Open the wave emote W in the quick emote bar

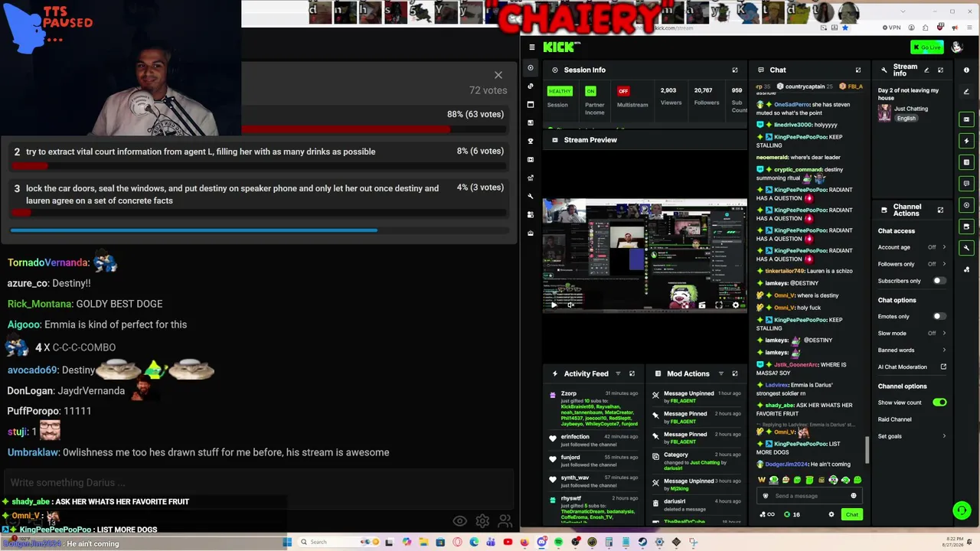tap(762, 481)
